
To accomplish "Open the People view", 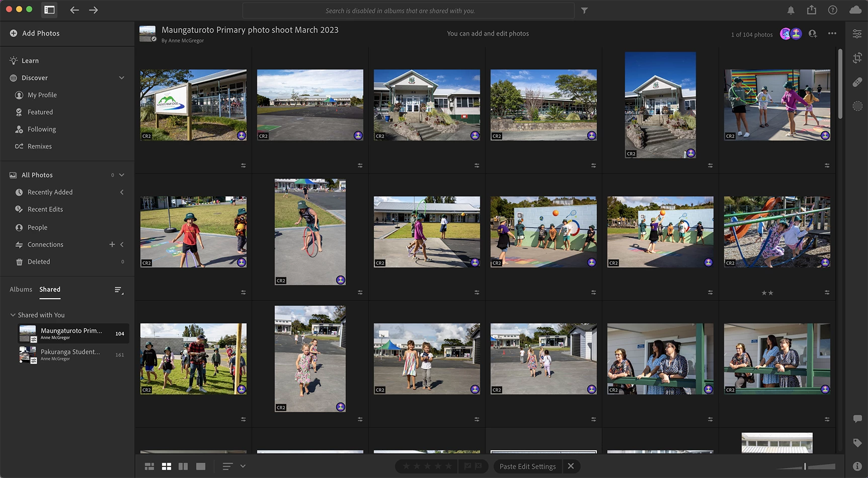I will pyautogui.click(x=37, y=227).
